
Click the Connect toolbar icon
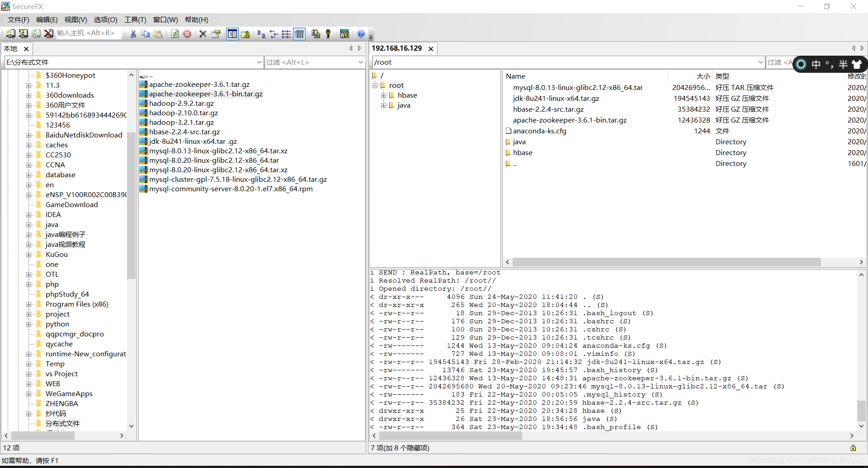[10, 34]
